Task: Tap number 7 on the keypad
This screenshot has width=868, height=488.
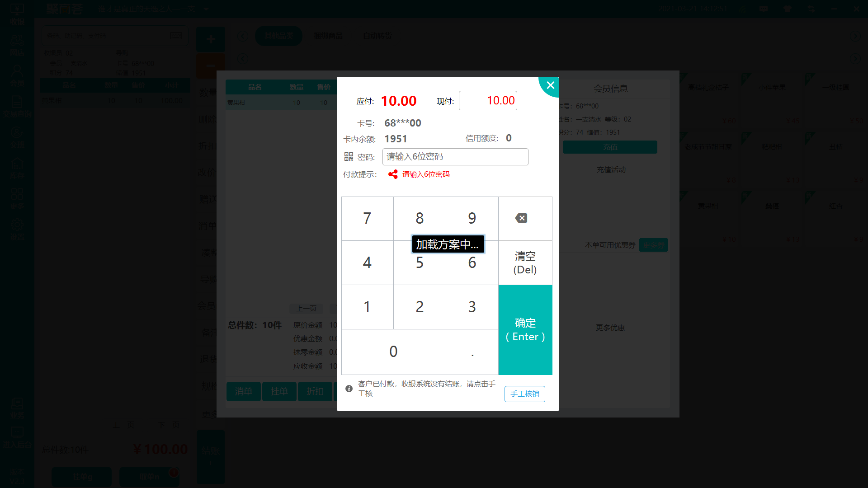Action: pyautogui.click(x=367, y=218)
